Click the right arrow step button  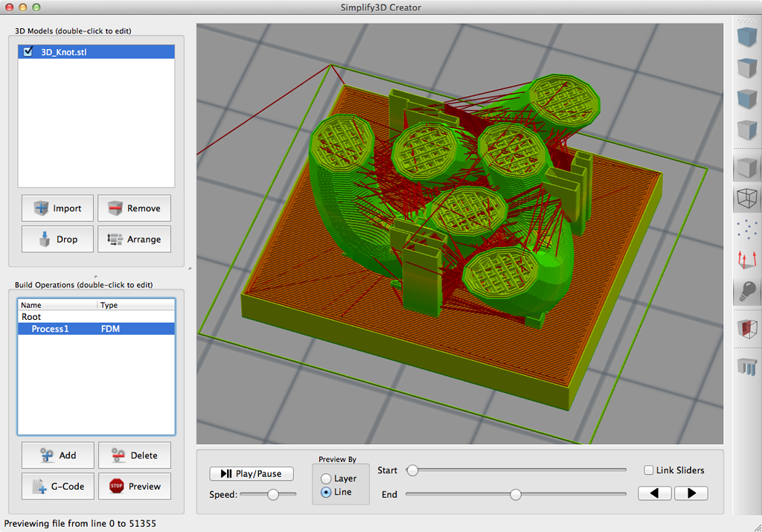[691, 493]
